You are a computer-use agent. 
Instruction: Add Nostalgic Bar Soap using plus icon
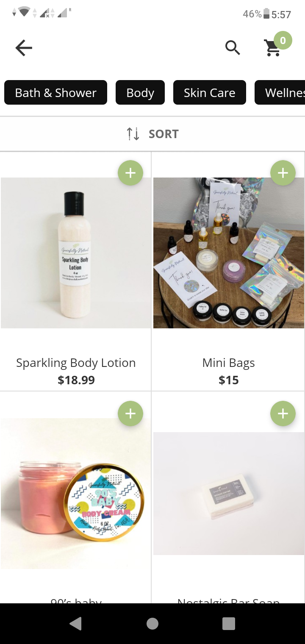(x=283, y=414)
